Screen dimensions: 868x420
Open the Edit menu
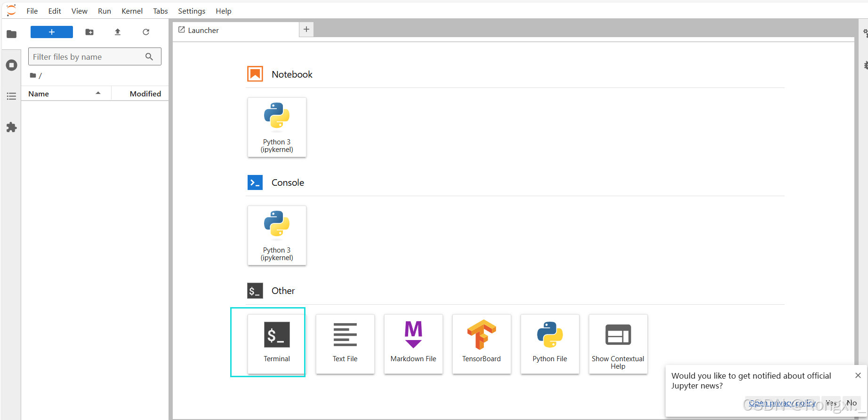(x=55, y=11)
